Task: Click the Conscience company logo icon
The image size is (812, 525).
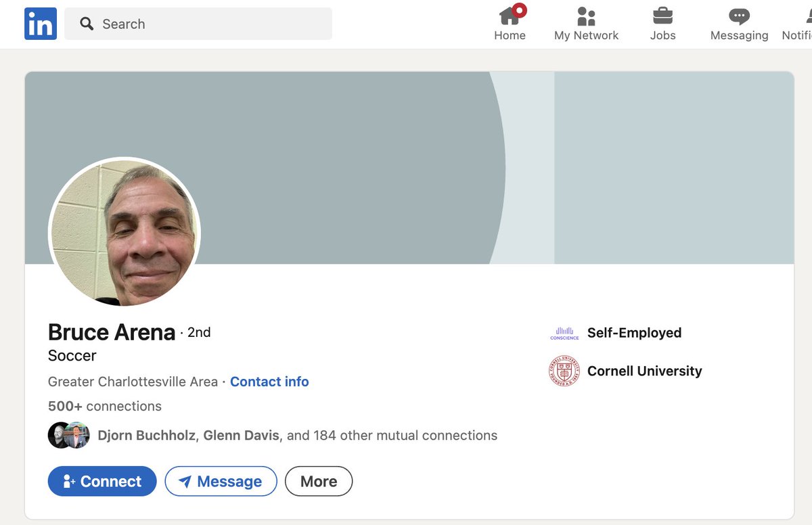Action: tap(564, 333)
